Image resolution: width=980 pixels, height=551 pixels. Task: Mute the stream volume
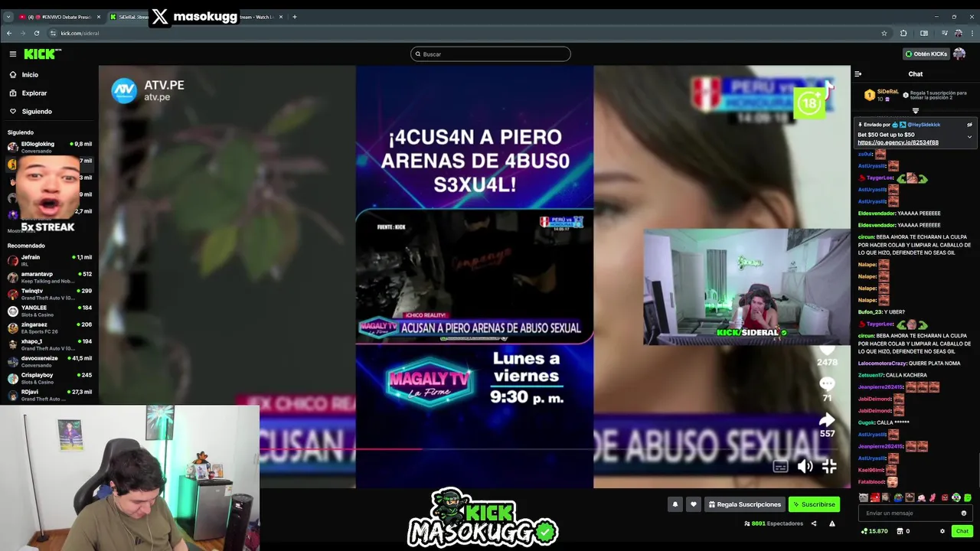click(805, 466)
